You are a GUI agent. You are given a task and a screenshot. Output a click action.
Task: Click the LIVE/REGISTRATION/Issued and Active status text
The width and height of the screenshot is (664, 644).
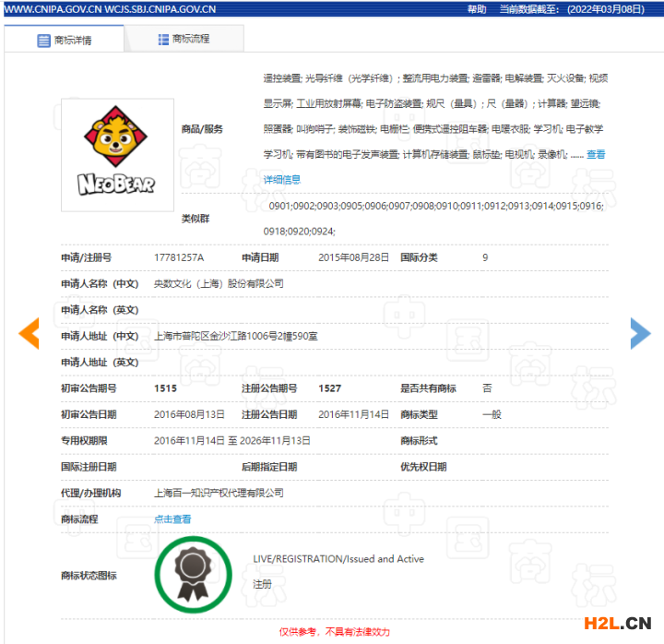click(x=338, y=559)
